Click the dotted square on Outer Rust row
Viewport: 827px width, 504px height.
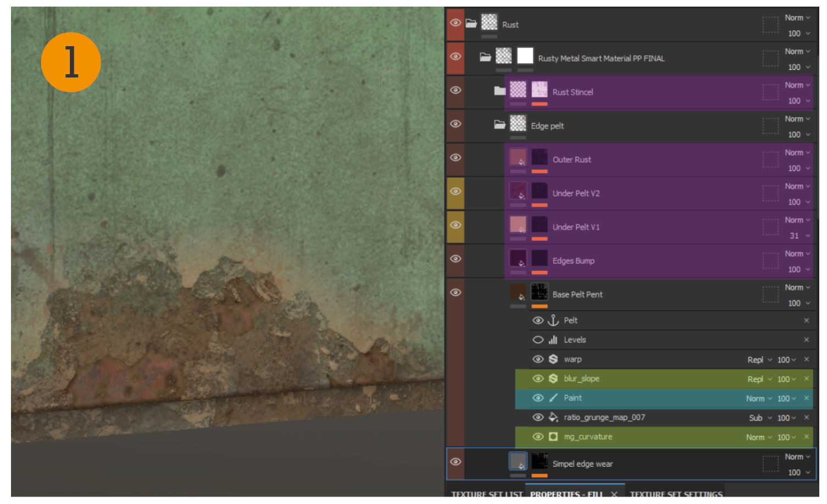(770, 159)
